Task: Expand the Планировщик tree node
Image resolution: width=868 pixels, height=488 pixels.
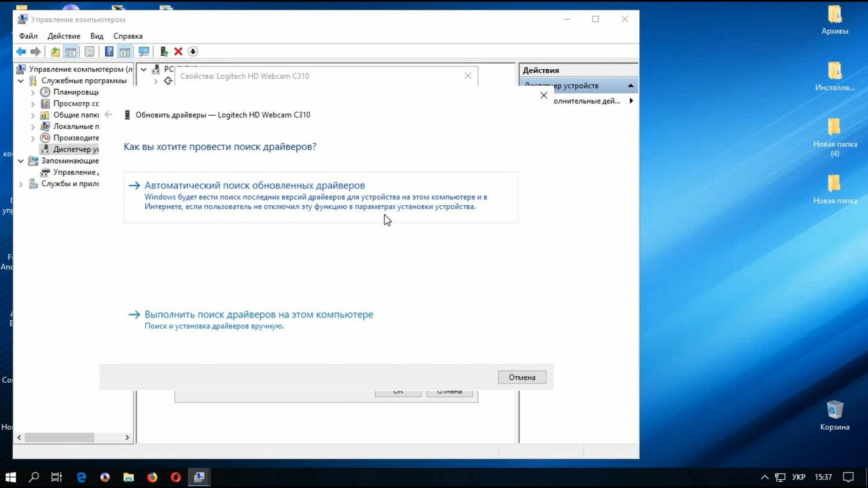Action: pyautogui.click(x=33, y=93)
